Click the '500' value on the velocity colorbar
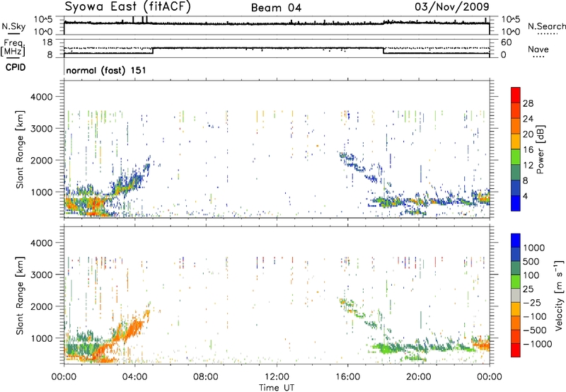This screenshot has height=392, width=566. tap(531, 261)
